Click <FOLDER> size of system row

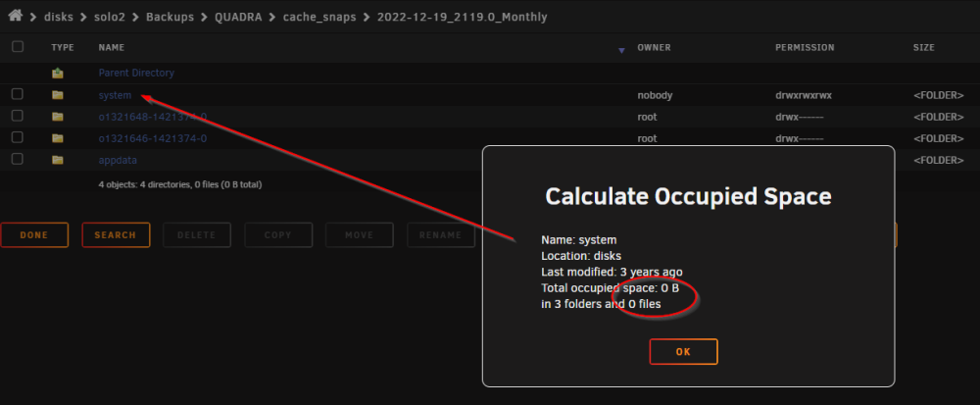[938, 96]
